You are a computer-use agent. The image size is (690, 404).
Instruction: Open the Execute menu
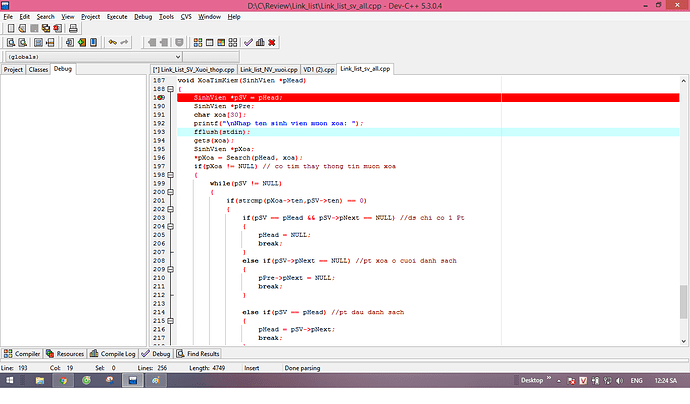point(117,17)
